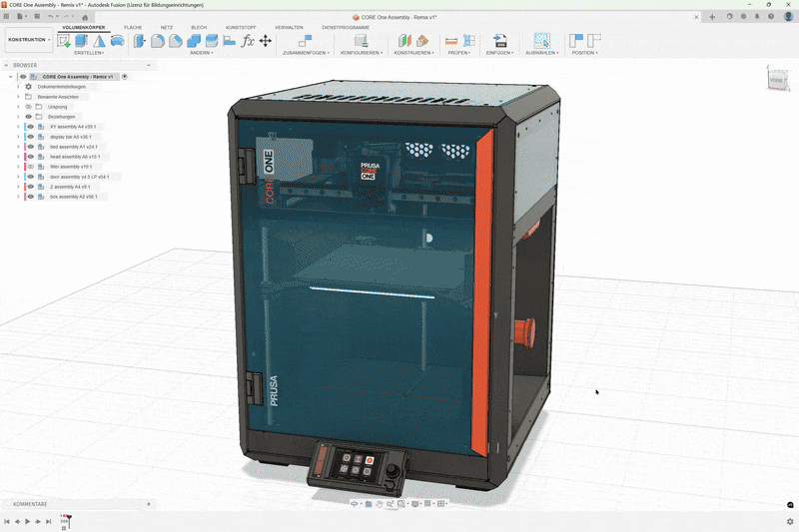Open the Konstruktion workspace dropdown

[x=29, y=40]
